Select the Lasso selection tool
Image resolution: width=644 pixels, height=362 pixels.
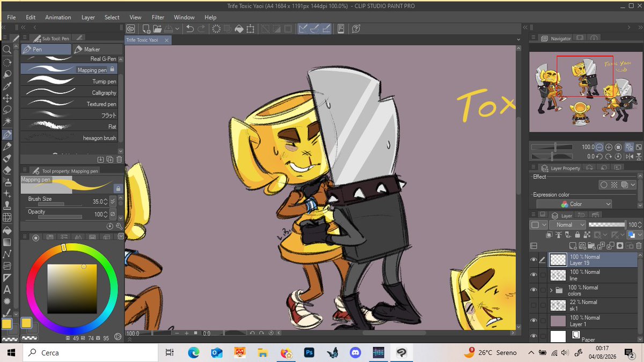pos(7,110)
